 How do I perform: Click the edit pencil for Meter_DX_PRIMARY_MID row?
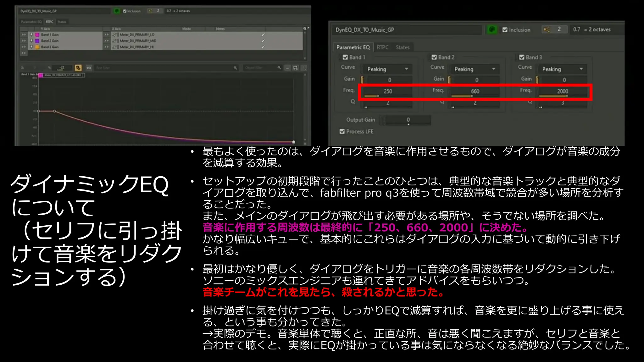pos(263,41)
